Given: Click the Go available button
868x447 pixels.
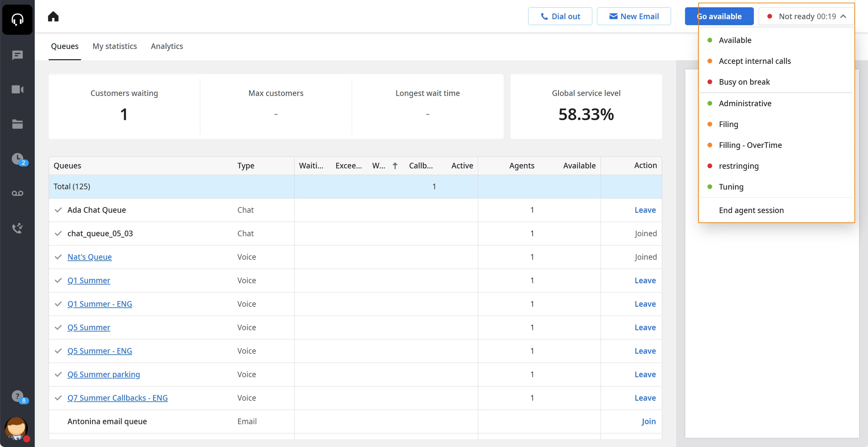Looking at the screenshot, I should coord(719,16).
